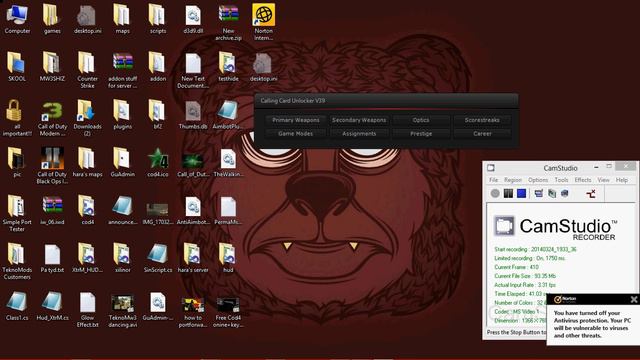Click Toggle View icon in CamStudio toolbar
640x360 pixels.
tap(539, 193)
